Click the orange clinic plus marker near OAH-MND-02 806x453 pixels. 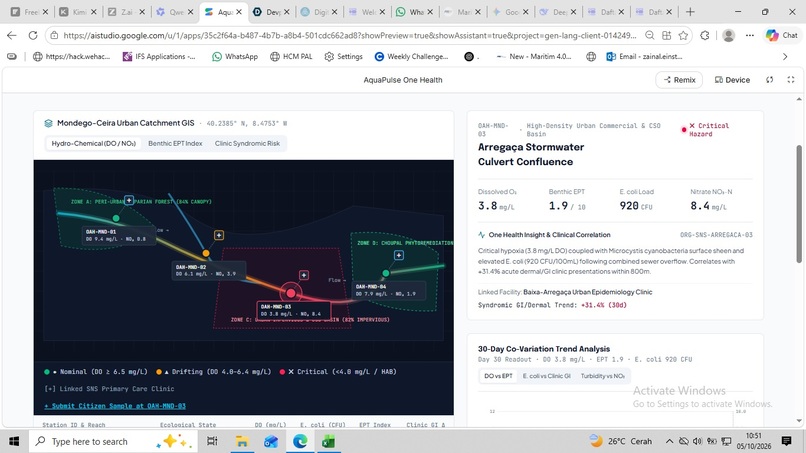218,235
